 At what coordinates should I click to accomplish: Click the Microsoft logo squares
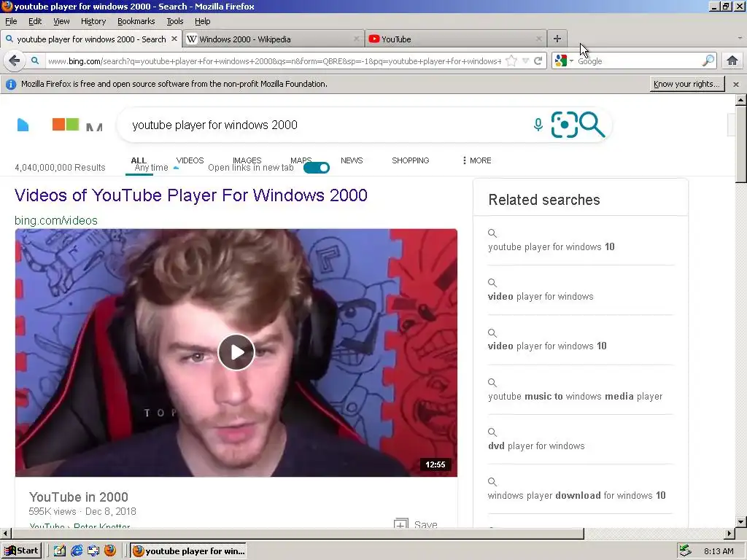point(66,124)
